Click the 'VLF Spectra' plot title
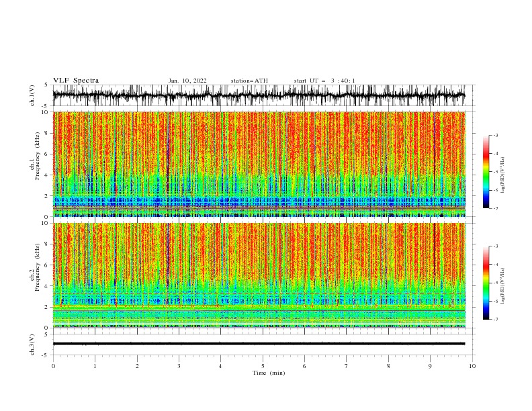This screenshot has height=411, width=532. (x=76, y=81)
